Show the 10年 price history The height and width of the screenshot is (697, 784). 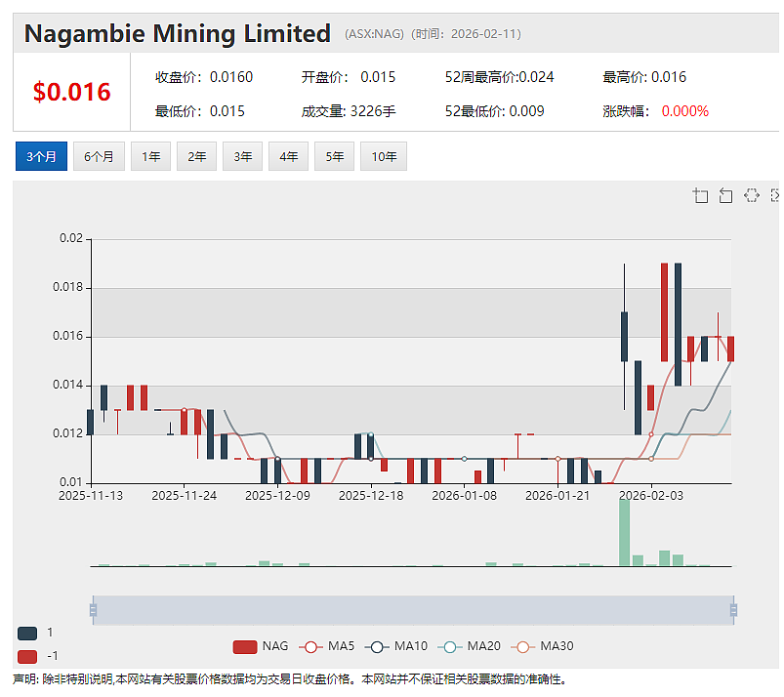pos(384,156)
